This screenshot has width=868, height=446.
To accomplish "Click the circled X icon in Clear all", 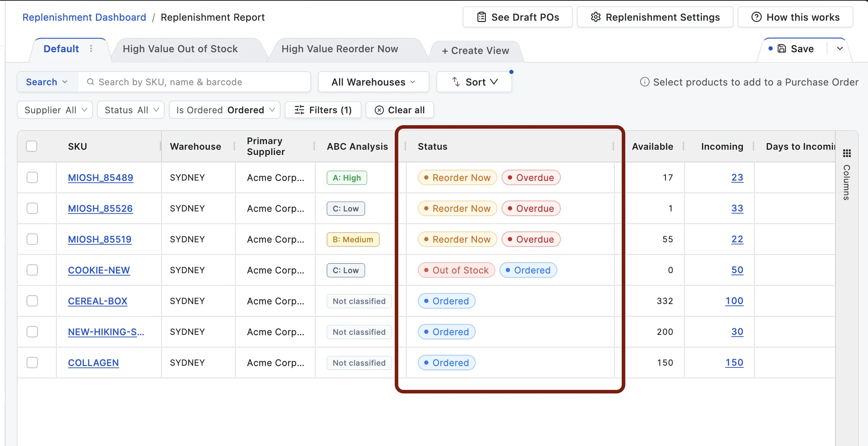I will coord(379,110).
